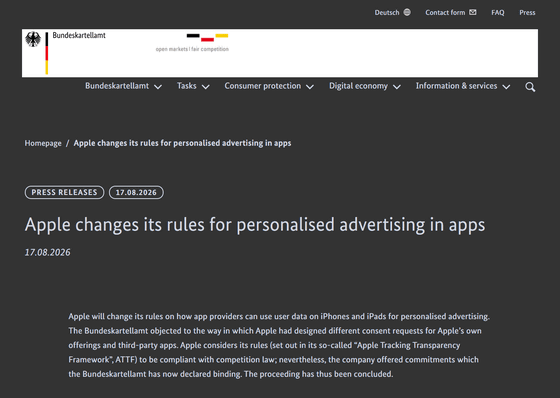This screenshot has width=560, height=398.
Task: Click the line starting "The Bundeskartellamt objected"
Action: 275,331
